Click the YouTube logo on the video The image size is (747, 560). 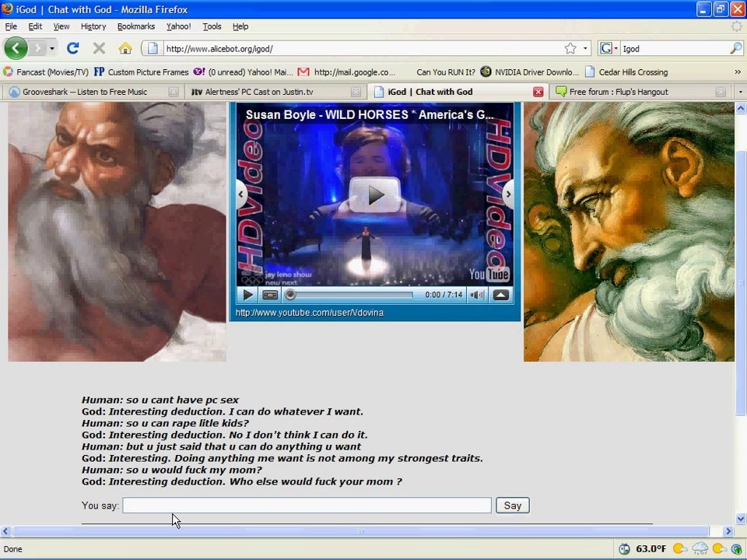pos(489,274)
